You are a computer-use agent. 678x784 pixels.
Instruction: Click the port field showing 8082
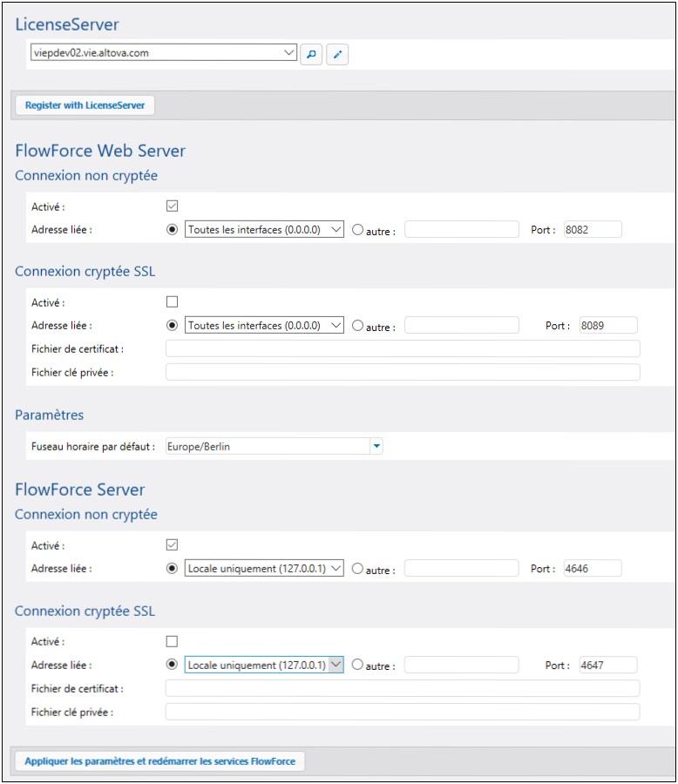pyautogui.click(x=593, y=229)
